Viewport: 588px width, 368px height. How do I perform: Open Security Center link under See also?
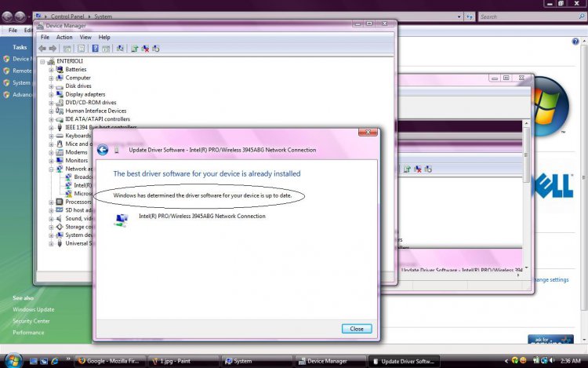point(31,321)
